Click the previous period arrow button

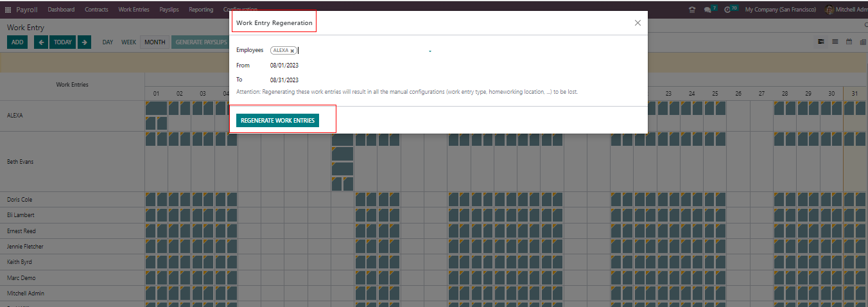pyautogui.click(x=41, y=42)
